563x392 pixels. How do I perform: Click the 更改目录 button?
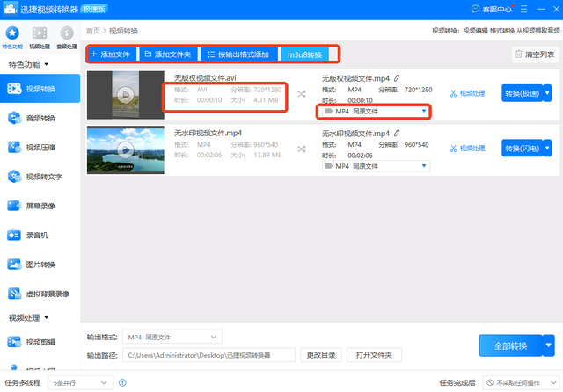321,355
